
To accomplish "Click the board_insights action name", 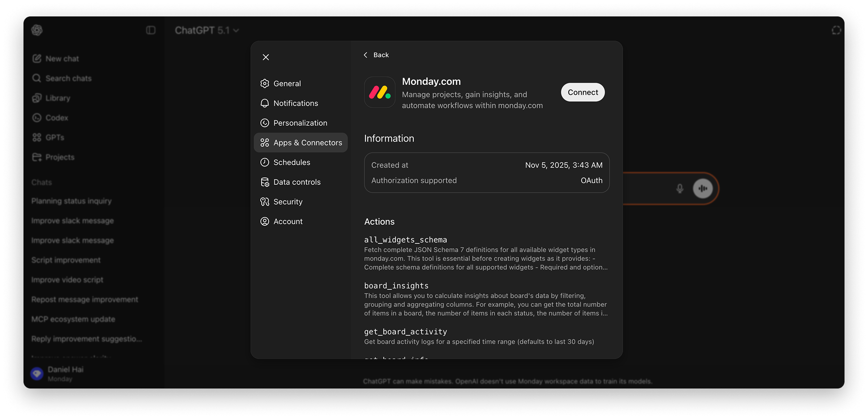I will point(396,286).
